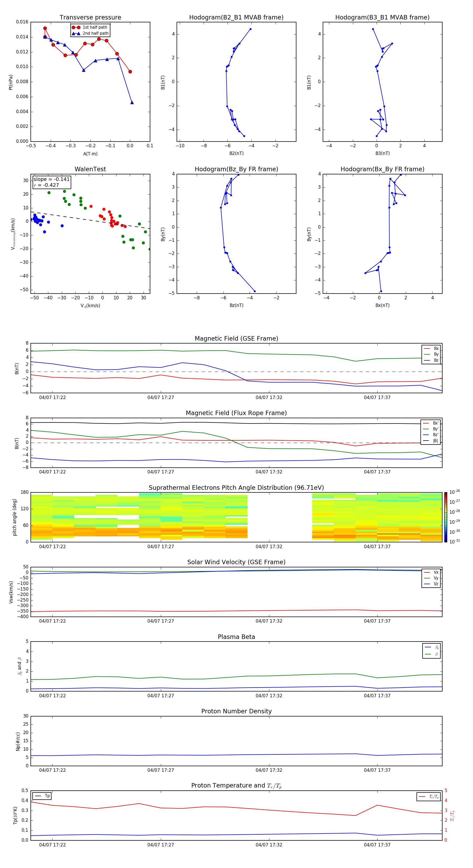The image size is (473, 868).
Task: Click the 'A(T·m)' x-axis label
Action: (x=90, y=154)
